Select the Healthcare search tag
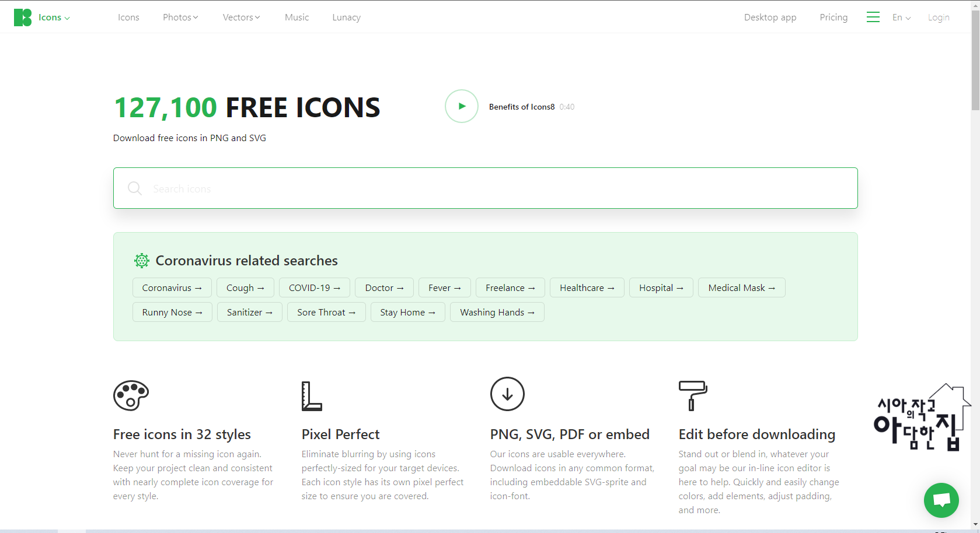This screenshot has height=533, width=980. point(587,288)
